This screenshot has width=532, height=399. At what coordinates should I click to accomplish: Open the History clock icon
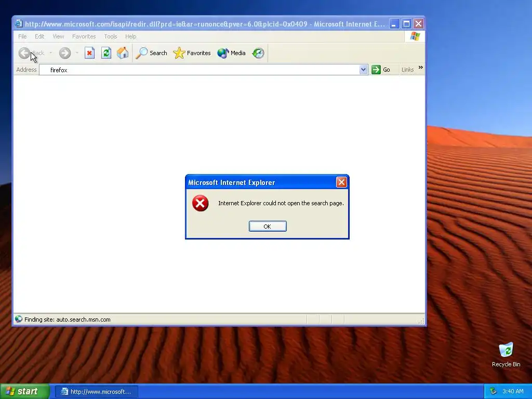(x=258, y=53)
